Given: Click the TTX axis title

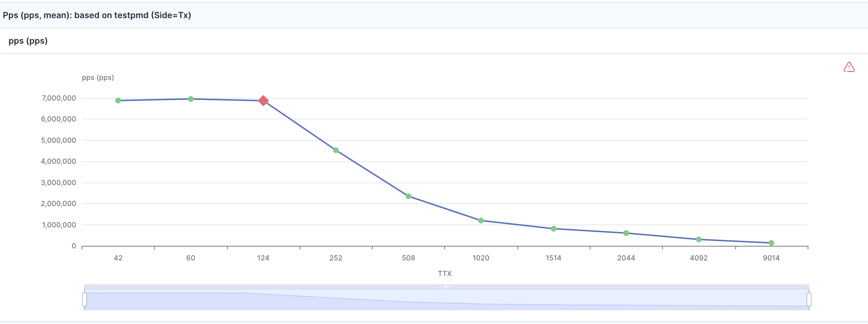Looking at the screenshot, I should pos(445,273).
